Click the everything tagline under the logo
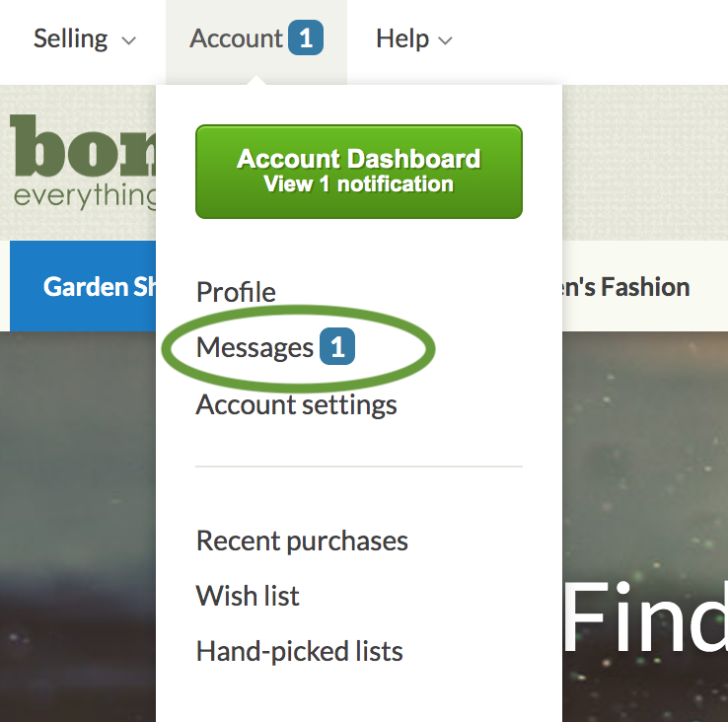The height and width of the screenshot is (722, 728). [85, 197]
